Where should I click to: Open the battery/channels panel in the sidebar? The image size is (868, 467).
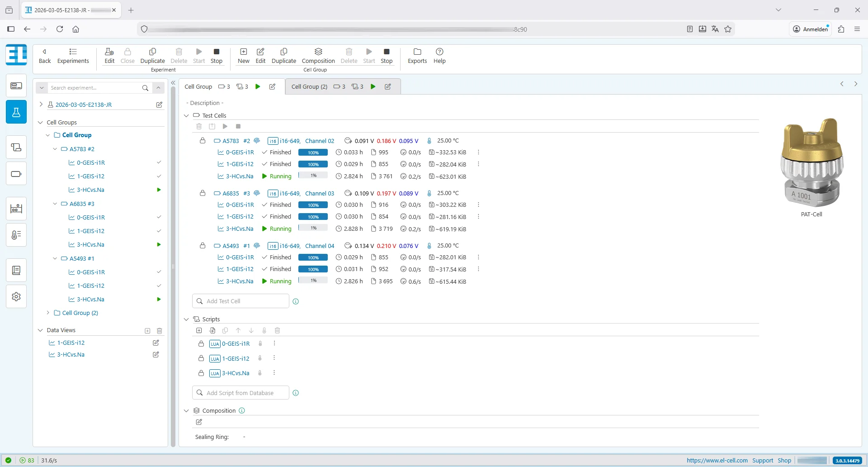pyautogui.click(x=16, y=173)
